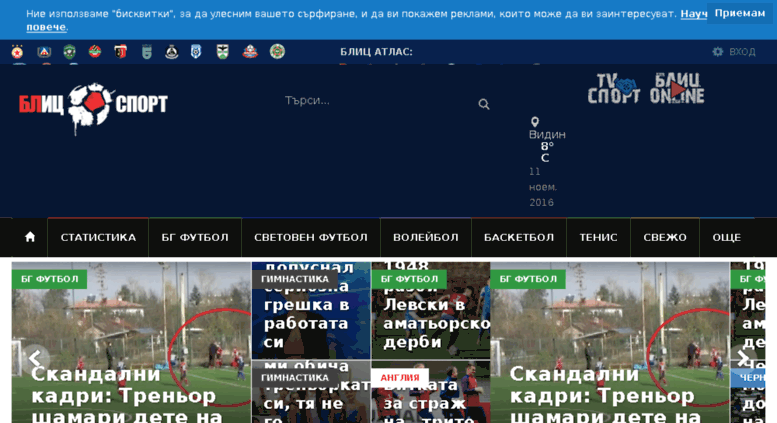The image size is (777, 423).
Task: Open the black and red shield club crest
Action: click(120, 52)
